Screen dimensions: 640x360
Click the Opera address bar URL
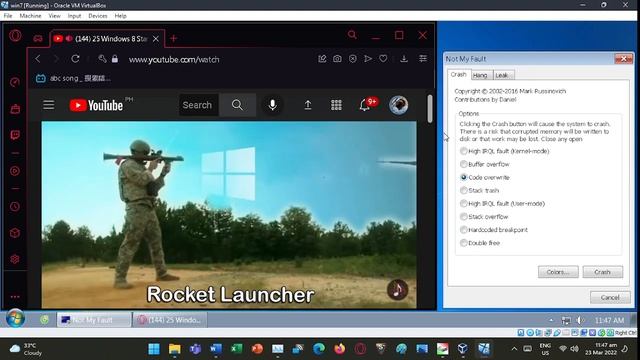click(x=174, y=60)
